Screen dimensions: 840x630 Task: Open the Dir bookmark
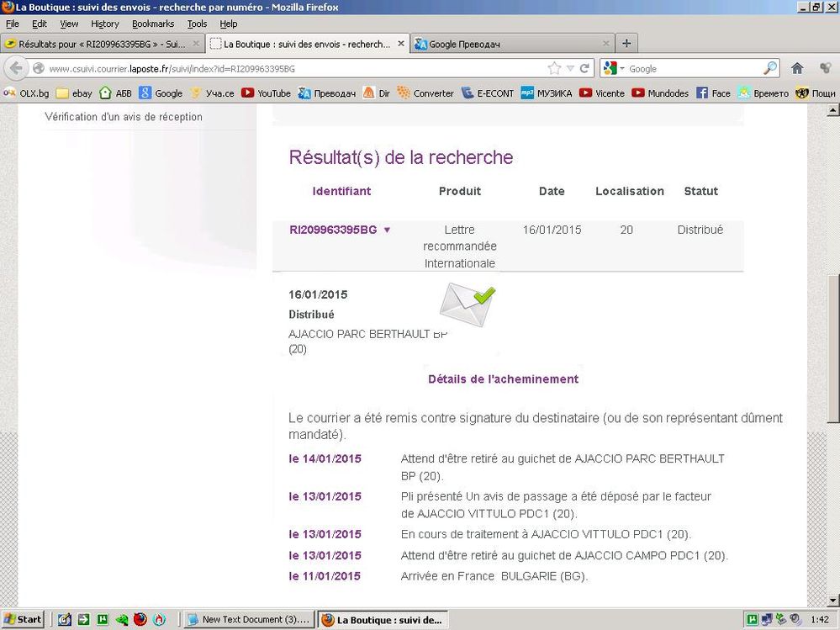376,93
